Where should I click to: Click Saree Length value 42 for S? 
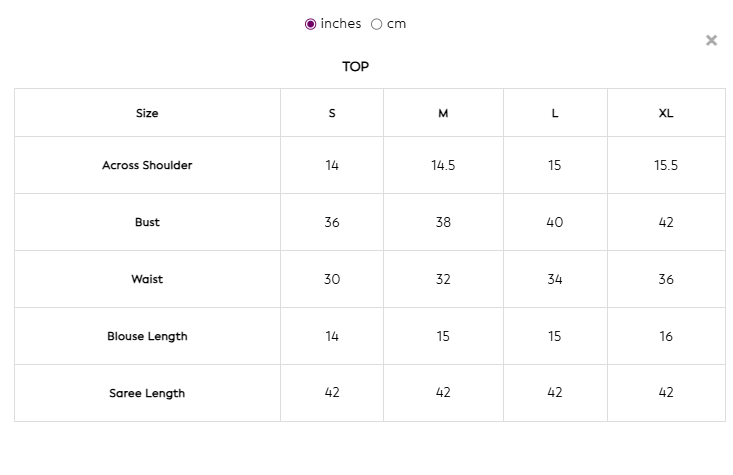[x=332, y=393]
